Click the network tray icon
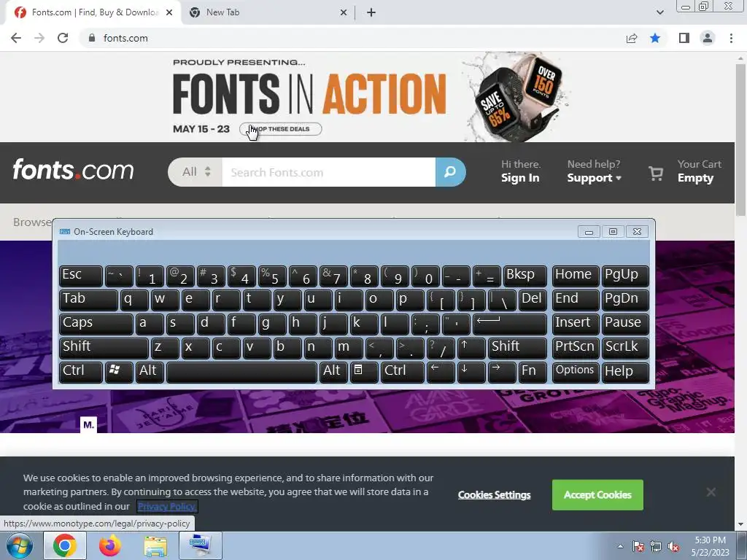This screenshot has width=747, height=560. click(656, 546)
